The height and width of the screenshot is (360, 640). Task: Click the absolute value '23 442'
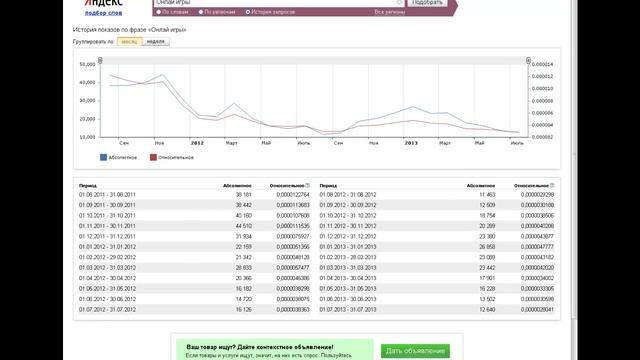coord(487,268)
